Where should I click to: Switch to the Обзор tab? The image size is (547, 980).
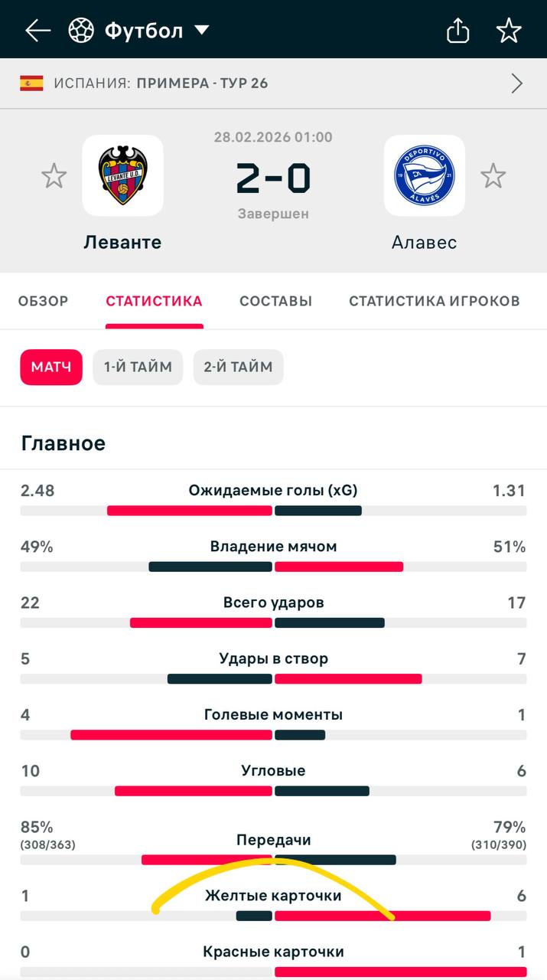(x=43, y=301)
